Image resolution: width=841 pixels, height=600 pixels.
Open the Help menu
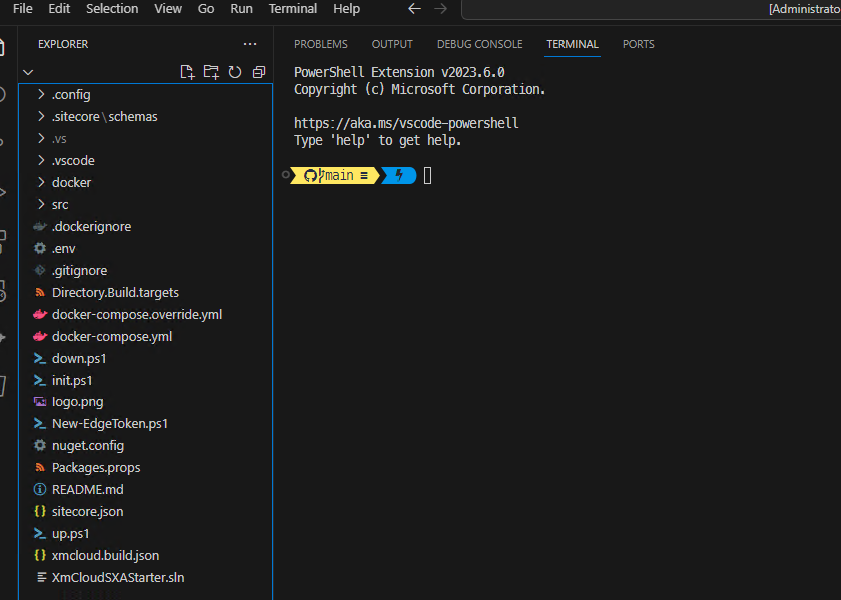[x=346, y=9]
